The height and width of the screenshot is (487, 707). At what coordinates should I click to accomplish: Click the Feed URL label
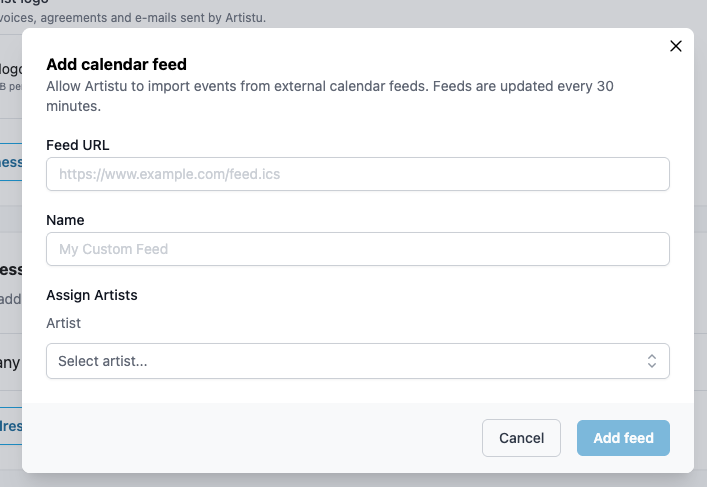click(78, 145)
